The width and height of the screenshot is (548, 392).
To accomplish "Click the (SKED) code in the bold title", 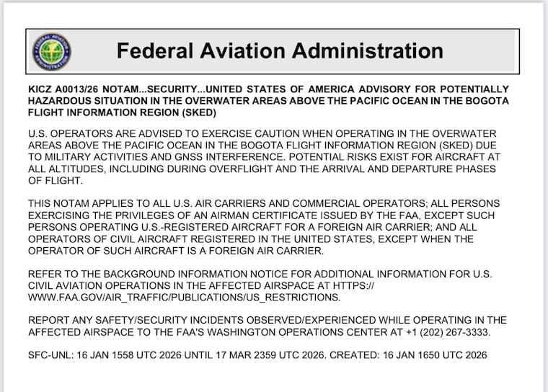I will click(200, 113).
